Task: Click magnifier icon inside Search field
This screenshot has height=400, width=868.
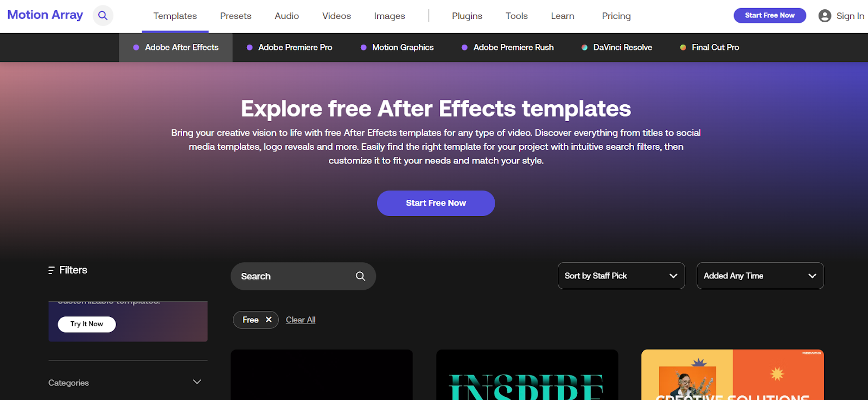Action: pyautogui.click(x=360, y=276)
